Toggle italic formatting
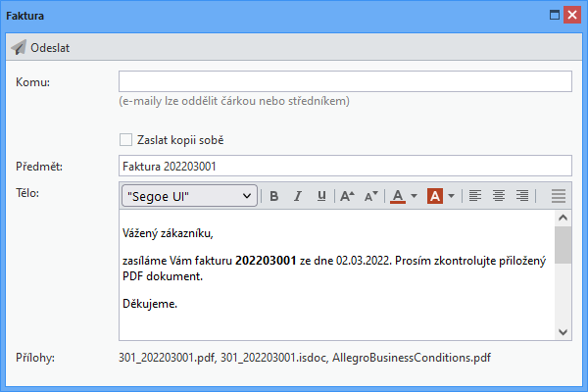 [298, 196]
